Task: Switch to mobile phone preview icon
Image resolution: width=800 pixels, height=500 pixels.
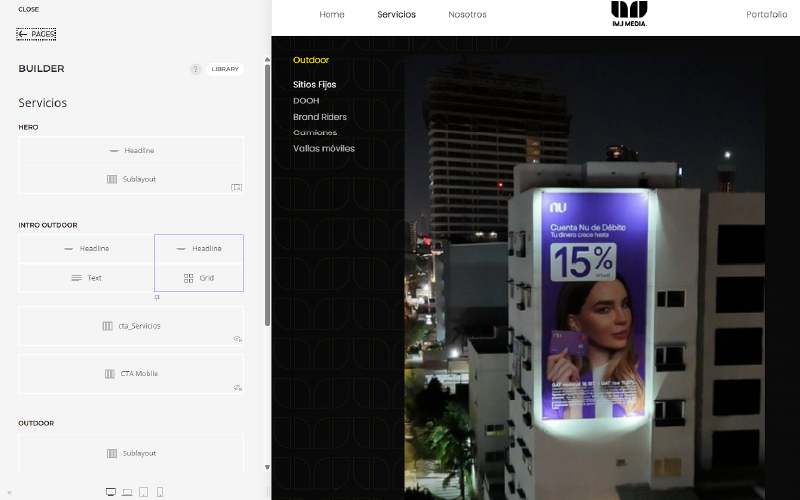Action: pyautogui.click(x=159, y=491)
